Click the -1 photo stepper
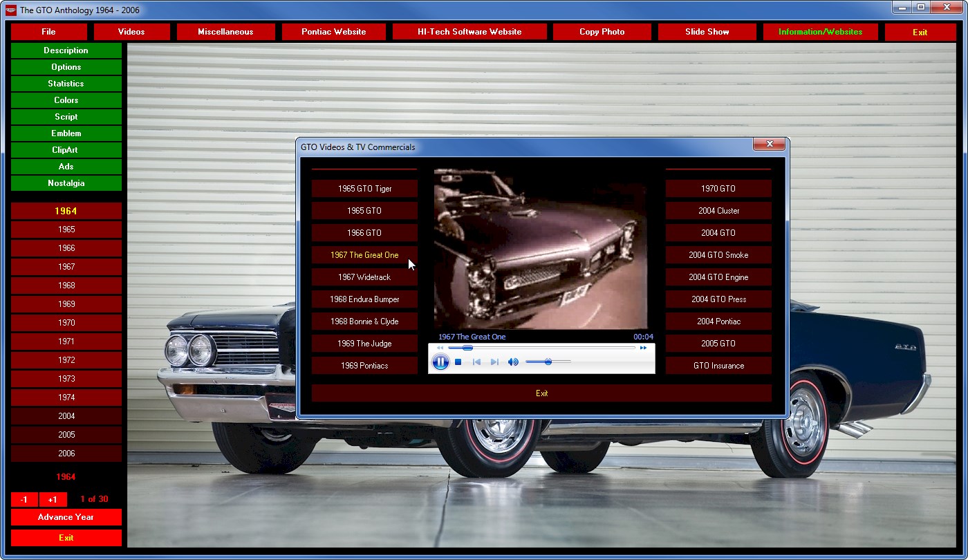Screen dimensions: 968x560 [24, 500]
